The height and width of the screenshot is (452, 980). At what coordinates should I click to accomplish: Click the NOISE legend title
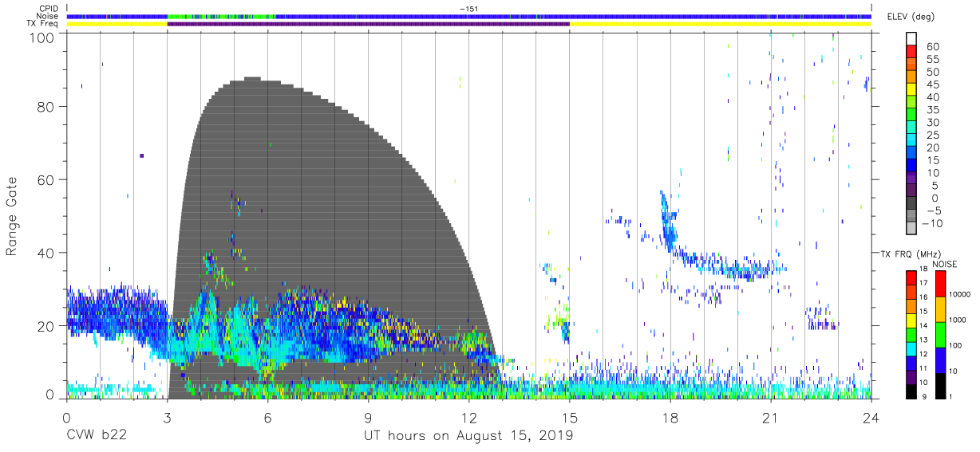coord(943,263)
